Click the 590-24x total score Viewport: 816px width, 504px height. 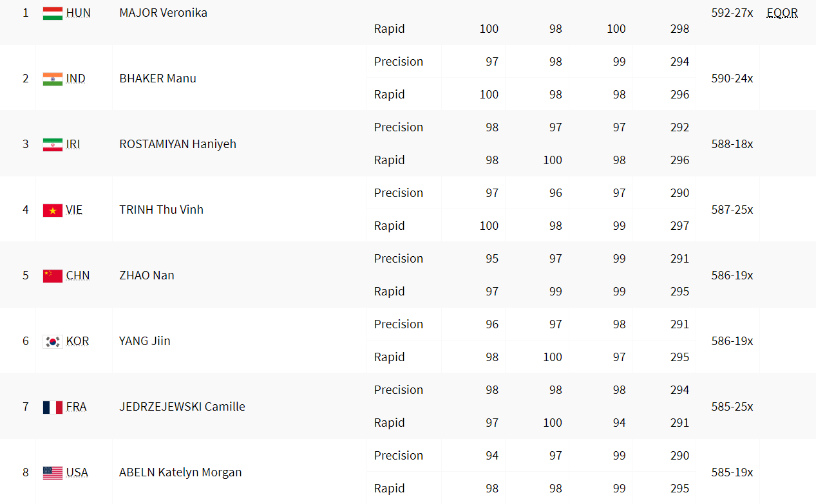pyautogui.click(x=732, y=79)
